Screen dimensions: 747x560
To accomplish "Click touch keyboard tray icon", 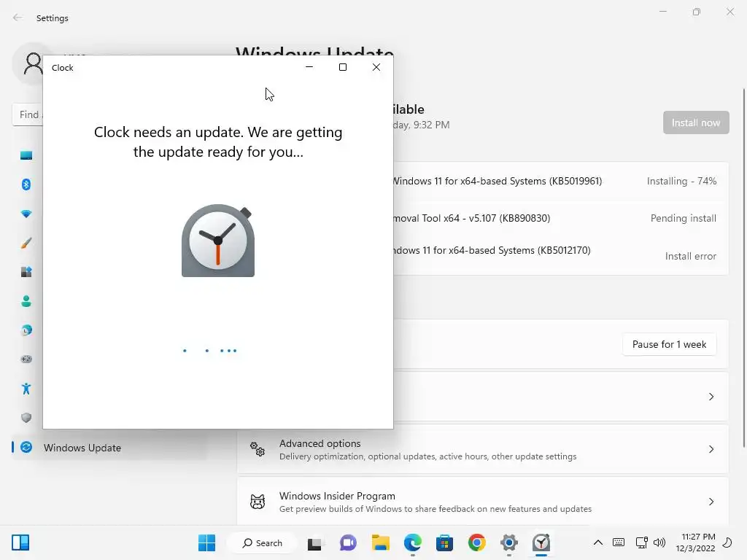I will 619,542.
